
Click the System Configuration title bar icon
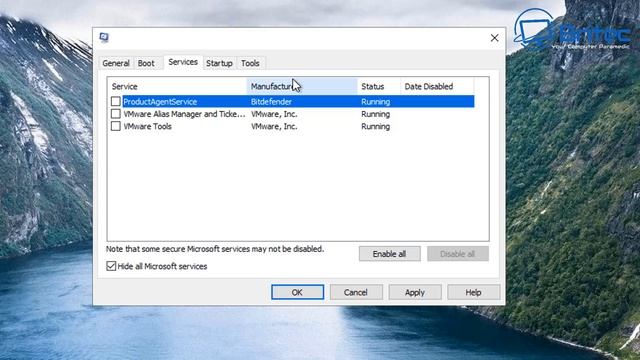[104, 38]
